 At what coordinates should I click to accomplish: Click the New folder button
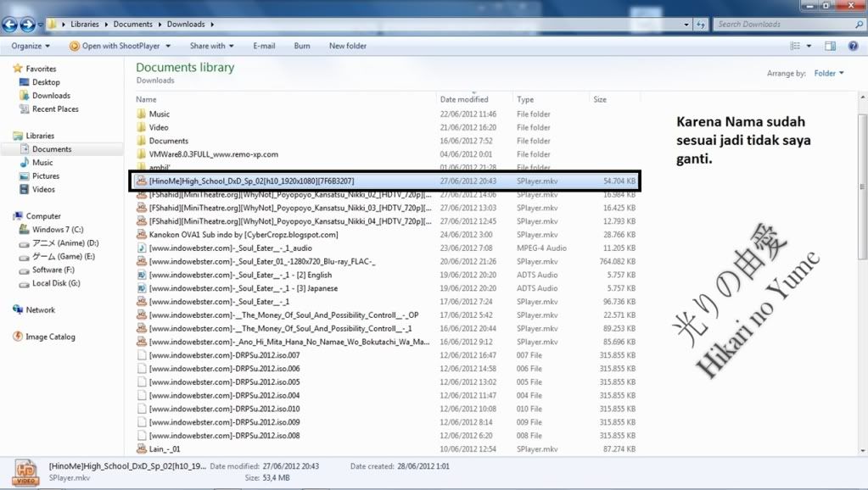click(348, 46)
